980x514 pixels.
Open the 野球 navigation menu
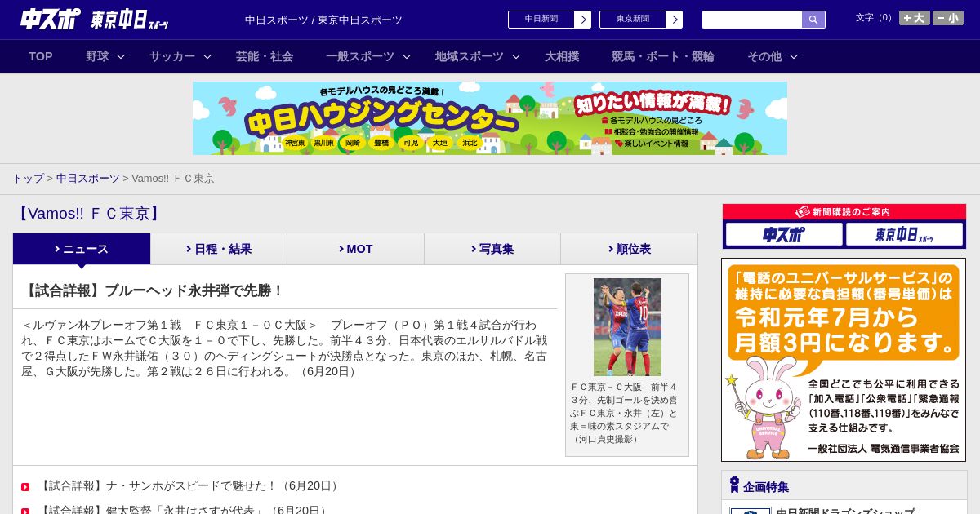pyautogui.click(x=97, y=56)
